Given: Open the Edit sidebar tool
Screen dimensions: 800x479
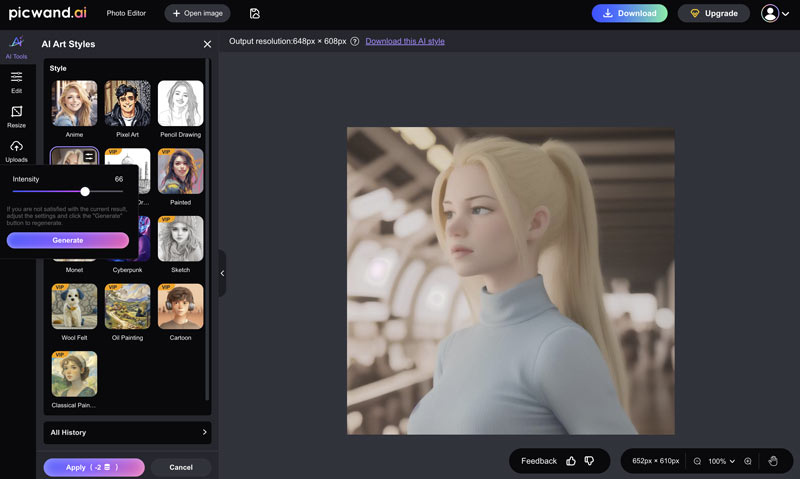Looking at the screenshot, I should pos(16,82).
